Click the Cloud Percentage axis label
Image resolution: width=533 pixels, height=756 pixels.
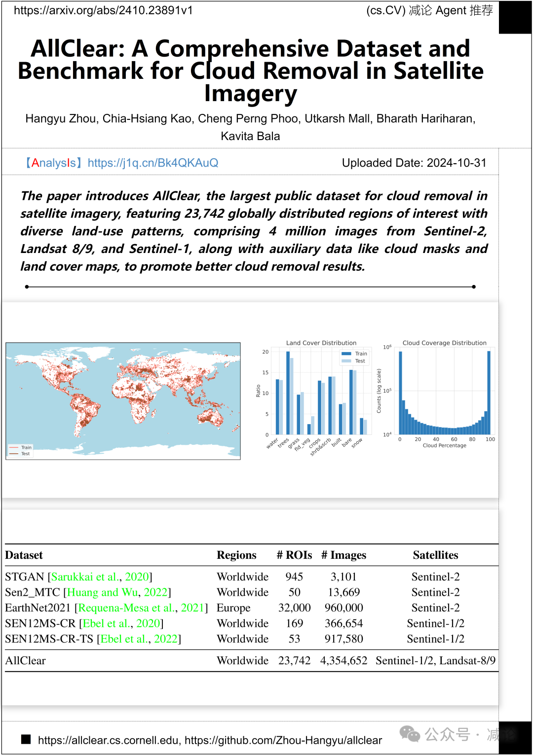[444, 446]
